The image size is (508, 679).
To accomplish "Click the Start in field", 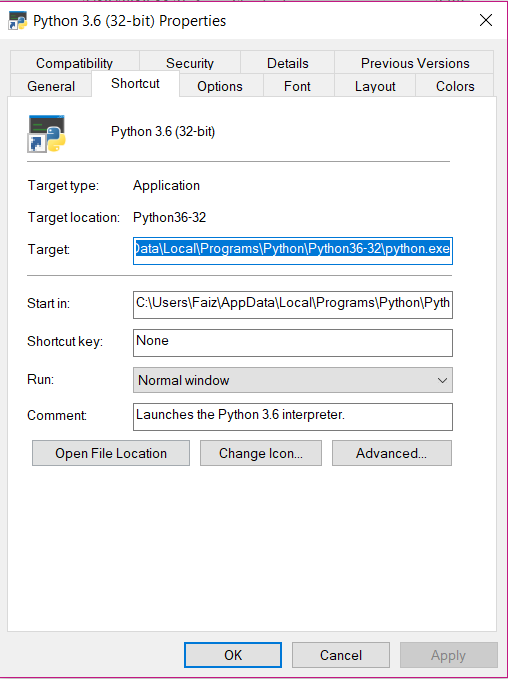I will 293,305.
